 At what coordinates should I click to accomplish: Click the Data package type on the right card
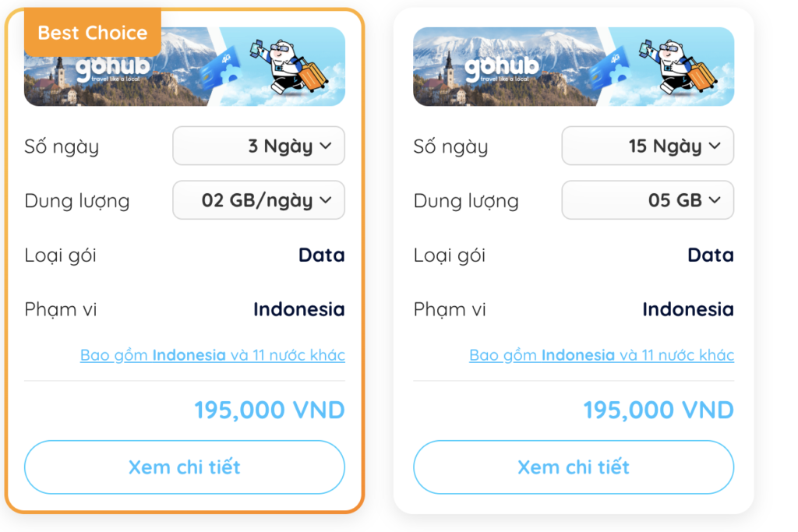point(710,255)
